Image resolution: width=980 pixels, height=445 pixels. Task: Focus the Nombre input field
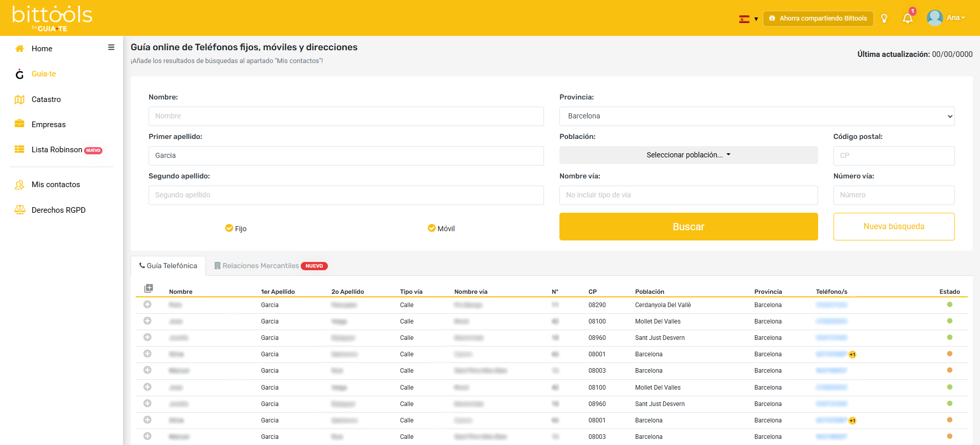pyautogui.click(x=346, y=116)
